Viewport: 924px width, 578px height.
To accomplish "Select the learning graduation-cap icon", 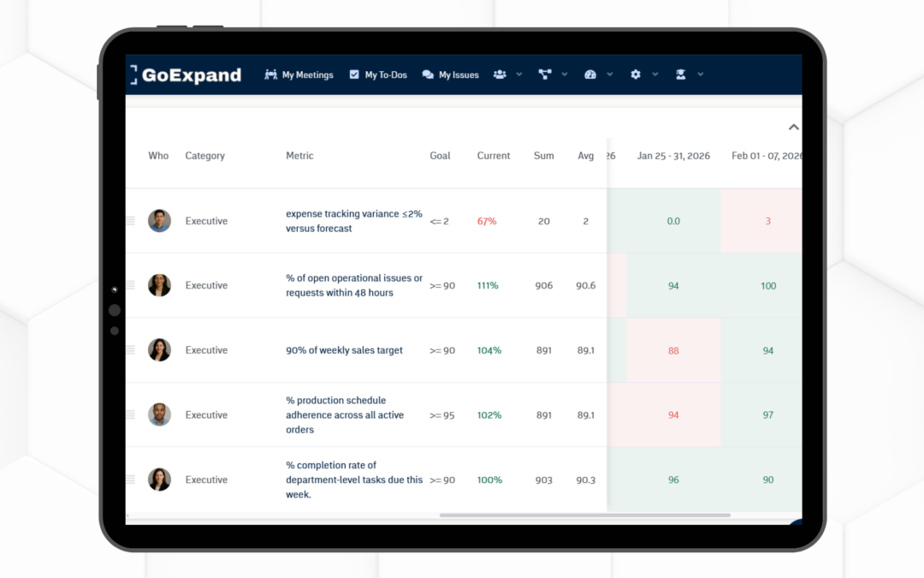I will (x=682, y=74).
